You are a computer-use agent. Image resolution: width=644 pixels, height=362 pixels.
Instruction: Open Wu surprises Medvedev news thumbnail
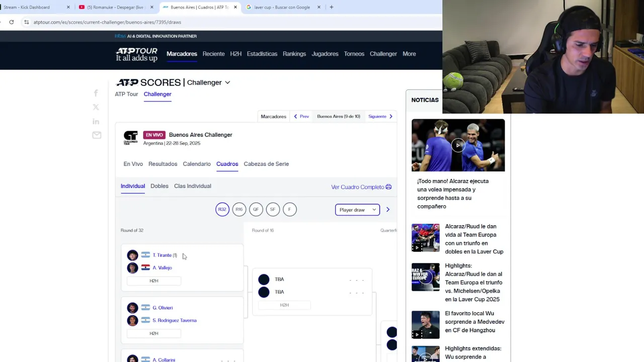425,324
